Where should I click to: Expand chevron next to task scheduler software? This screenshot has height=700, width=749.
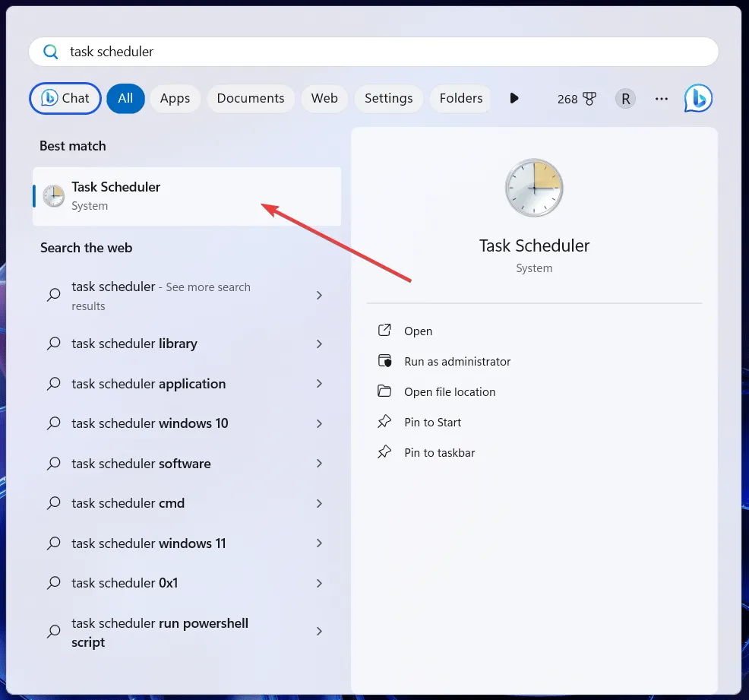(x=319, y=464)
